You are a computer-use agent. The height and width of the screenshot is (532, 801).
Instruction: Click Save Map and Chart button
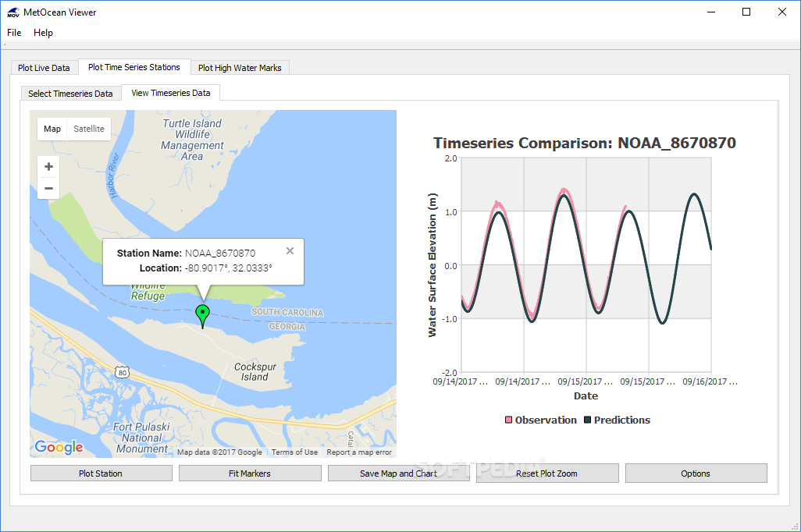point(398,473)
